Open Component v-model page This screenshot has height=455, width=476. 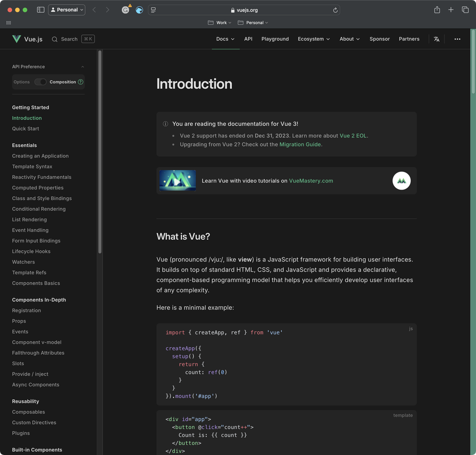[37, 342]
